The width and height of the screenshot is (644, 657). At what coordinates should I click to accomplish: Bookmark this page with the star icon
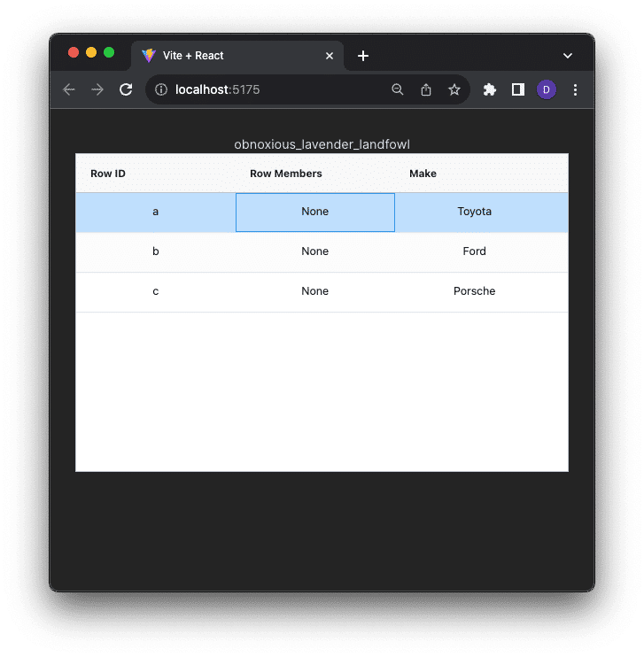click(x=454, y=89)
